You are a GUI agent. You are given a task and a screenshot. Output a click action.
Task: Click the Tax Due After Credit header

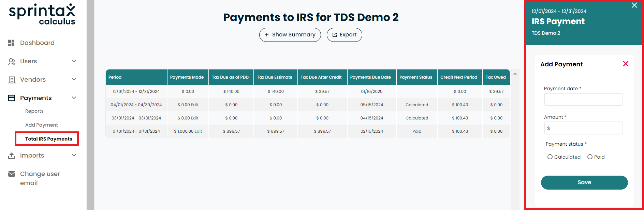pos(322,77)
